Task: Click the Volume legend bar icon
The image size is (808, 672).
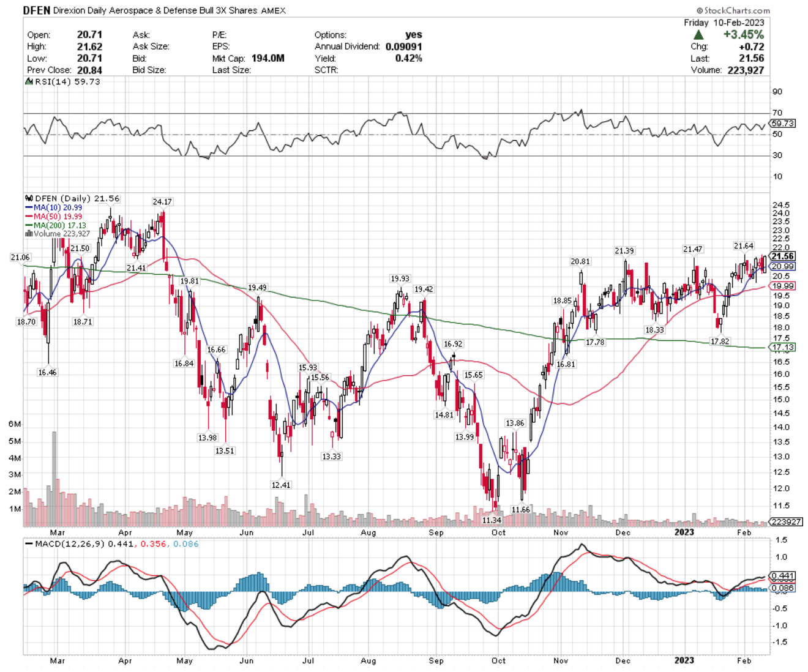Action: pyautogui.click(x=29, y=234)
